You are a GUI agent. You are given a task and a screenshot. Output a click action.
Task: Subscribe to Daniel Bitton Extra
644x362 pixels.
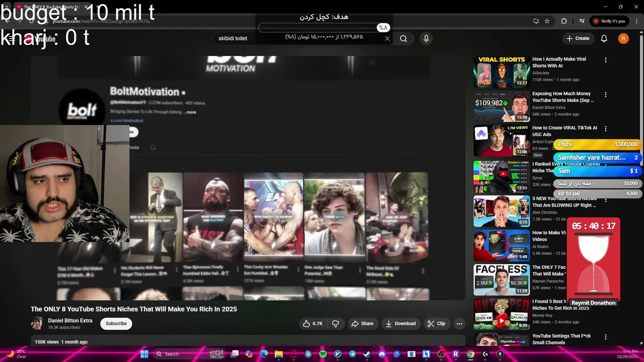pos(116,323)
